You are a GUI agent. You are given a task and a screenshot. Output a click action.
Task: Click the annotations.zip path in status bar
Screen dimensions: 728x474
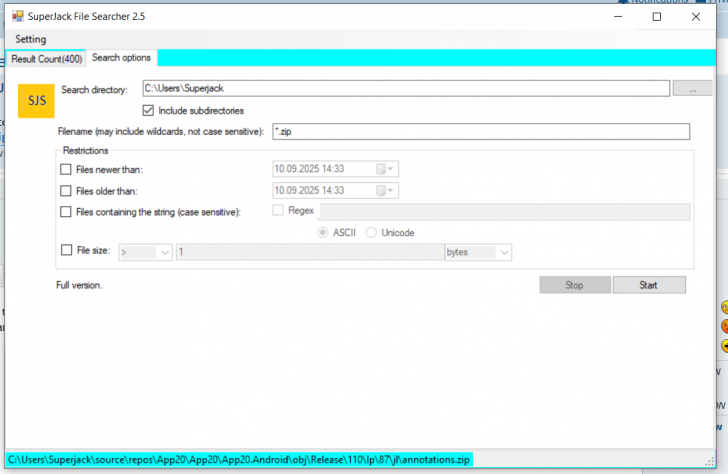pos(239,460)
